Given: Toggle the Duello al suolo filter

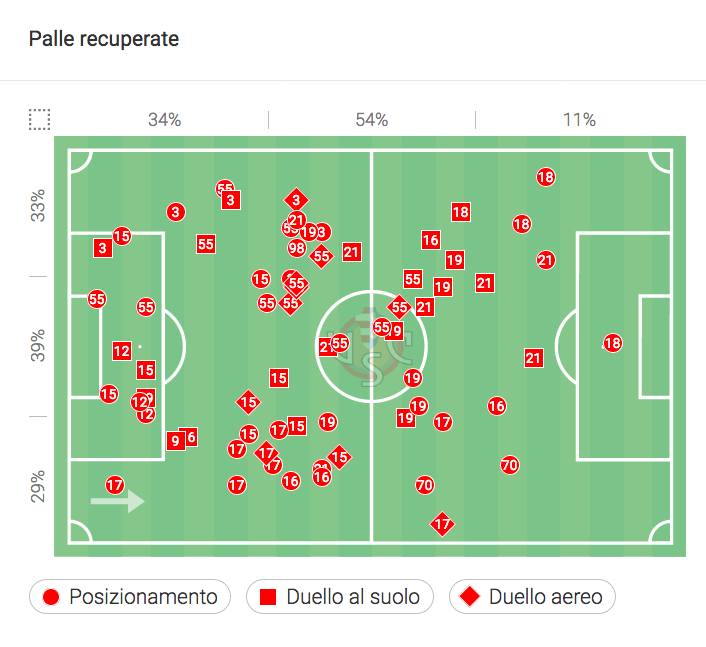Looking at the screenshot, I should click(x=340, y=597).
